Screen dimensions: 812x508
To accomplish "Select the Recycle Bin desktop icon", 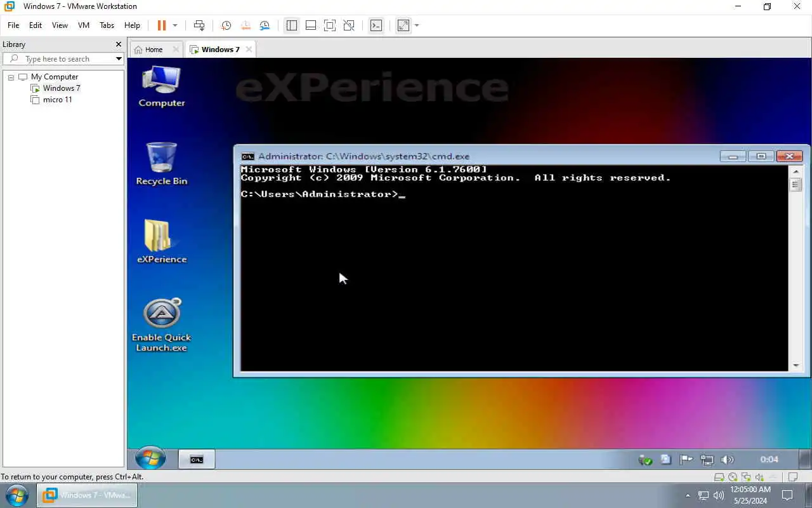I will (162, 164).
